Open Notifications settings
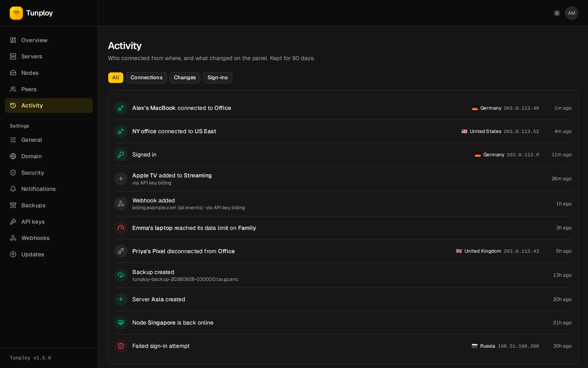Image resolution: width=588 pixels, height=368 pixels. pyautogui.click(x=49, y=189)
